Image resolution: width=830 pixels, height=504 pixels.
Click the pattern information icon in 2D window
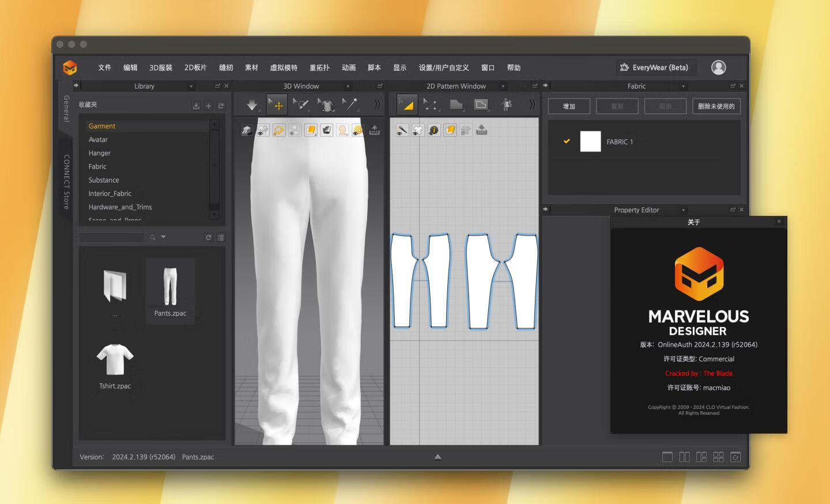pos(432,130)
